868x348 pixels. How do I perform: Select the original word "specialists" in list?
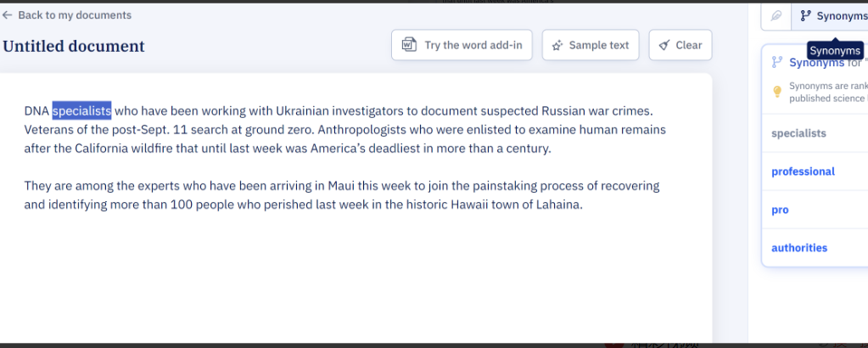[798, 133]
